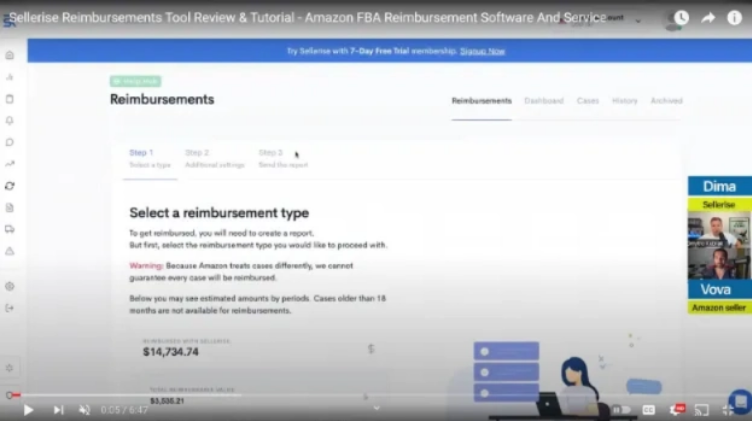This screenshot has width=752, height=421.
Task: Click the sun theme icon in sidebar
Action: pyautogui.click(x=10, y=368)
